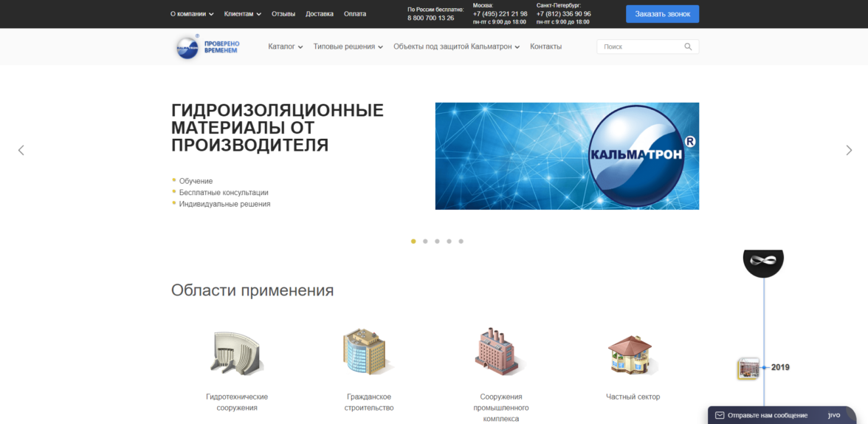Click the 'Обучение' bullet item
Viewport: 868px width, 424px height.
pyautogui.click(x=196, y=181)
